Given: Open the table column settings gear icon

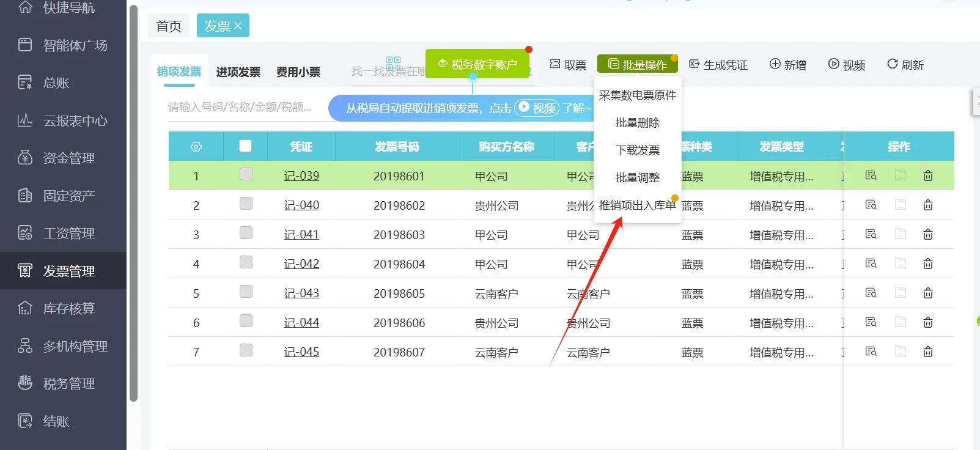Looking at the screenshot, I should pyautogui.click(x=196, y=147).
